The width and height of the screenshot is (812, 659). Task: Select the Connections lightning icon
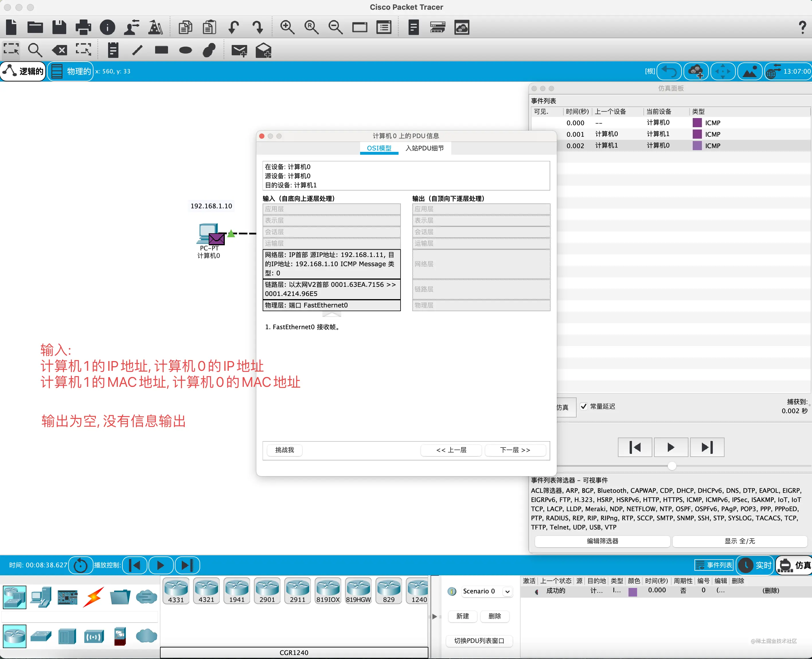pos(93,597)
